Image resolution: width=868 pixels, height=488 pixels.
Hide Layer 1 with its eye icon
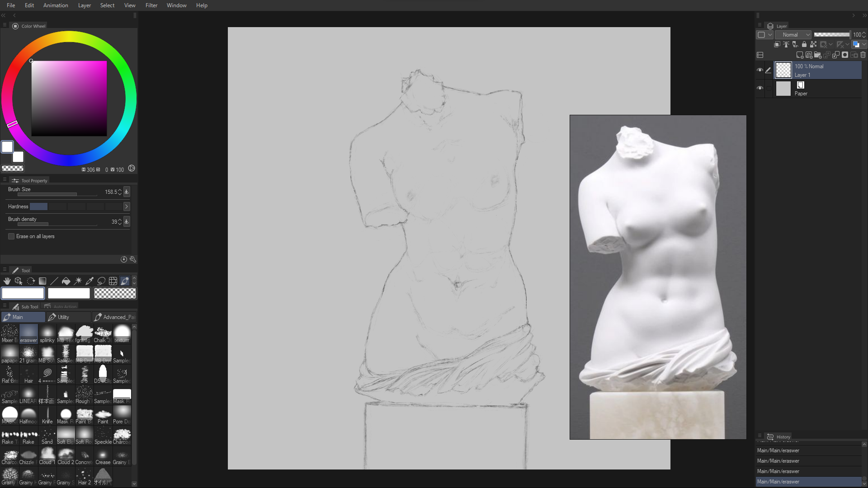[760, 70]
